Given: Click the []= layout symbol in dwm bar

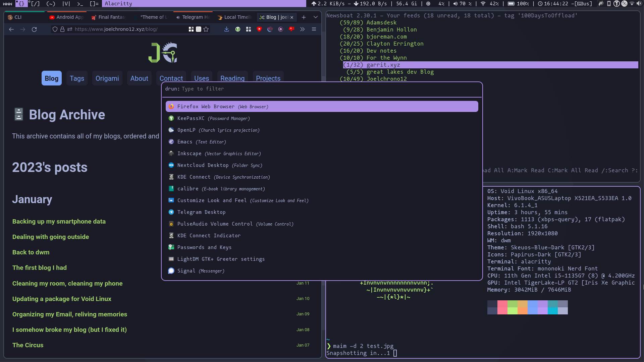Looking at the screenshot, I should pos(94,4).
